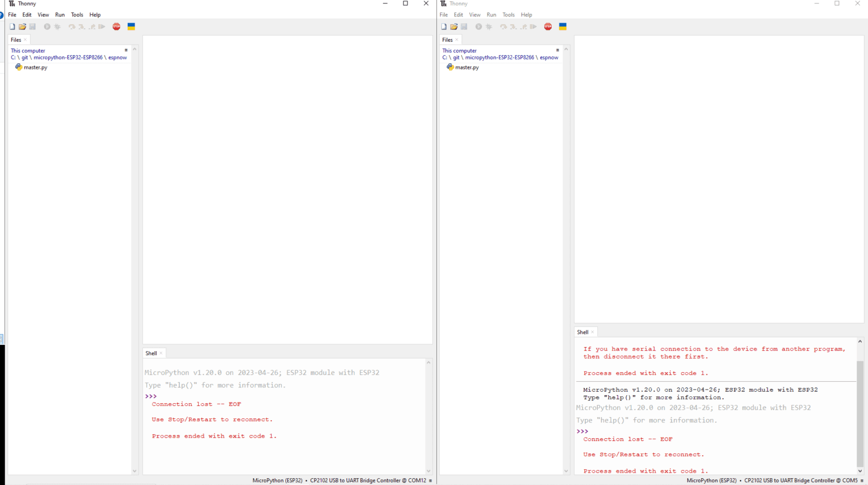Viewport: 868px width, 485px height.
Task: Open a file in the COM5 Thonny window
Action: click(x=454, y=27)
